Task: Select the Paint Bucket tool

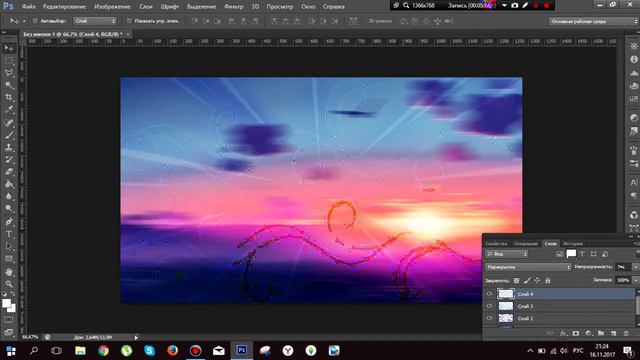Action: (x=9, y=184)
